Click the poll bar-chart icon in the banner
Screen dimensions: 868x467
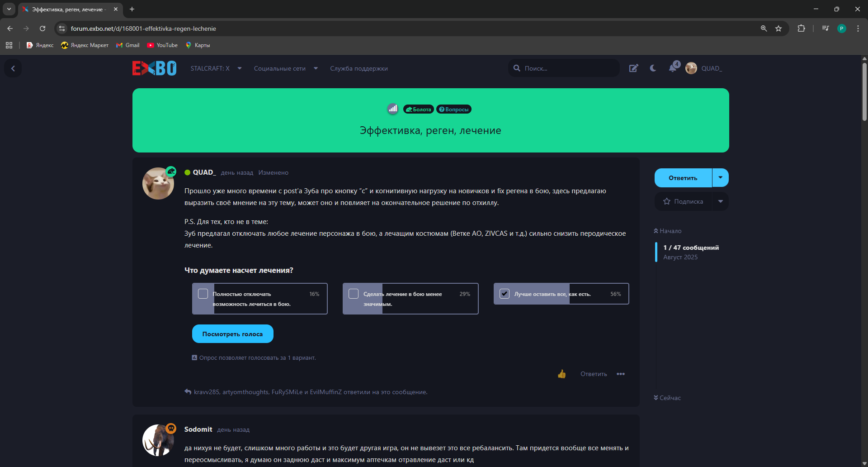[x=393, y=109]
